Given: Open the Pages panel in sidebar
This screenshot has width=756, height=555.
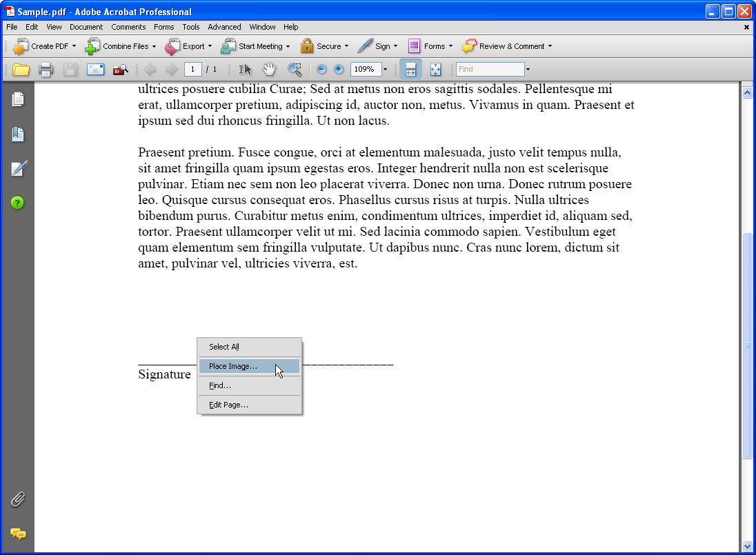Looking at the screenshot, I should click(18, 99).
